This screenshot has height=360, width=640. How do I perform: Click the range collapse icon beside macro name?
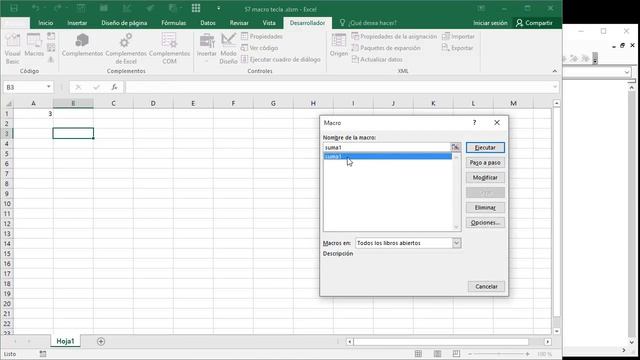click(456, 147)
